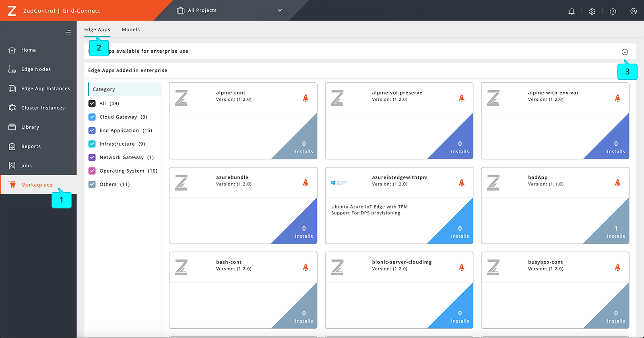The height and width of the screenshot is (338, 644).
Task: Deploy badApp via its rocket icon
Action: [618, 183]
